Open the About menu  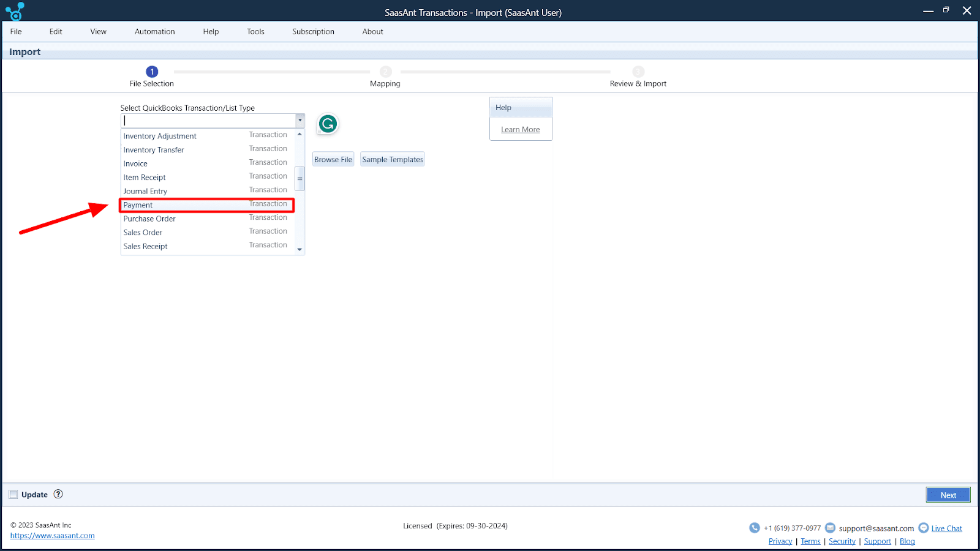372,31
